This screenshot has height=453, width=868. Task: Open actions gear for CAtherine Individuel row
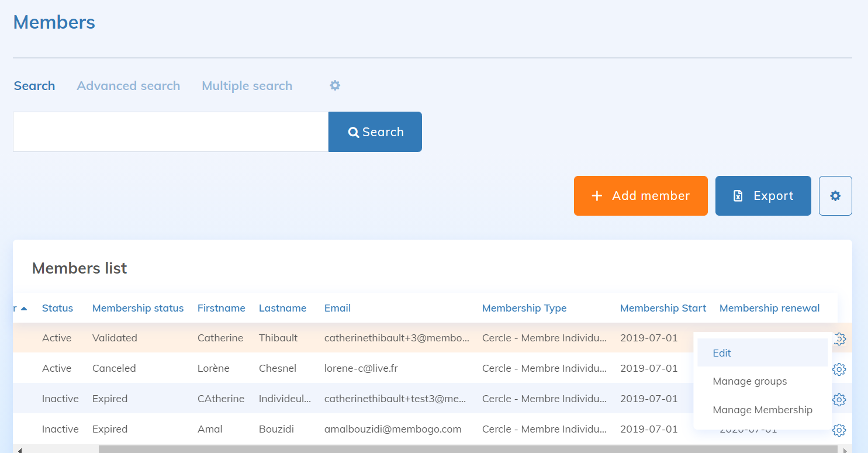839,400
